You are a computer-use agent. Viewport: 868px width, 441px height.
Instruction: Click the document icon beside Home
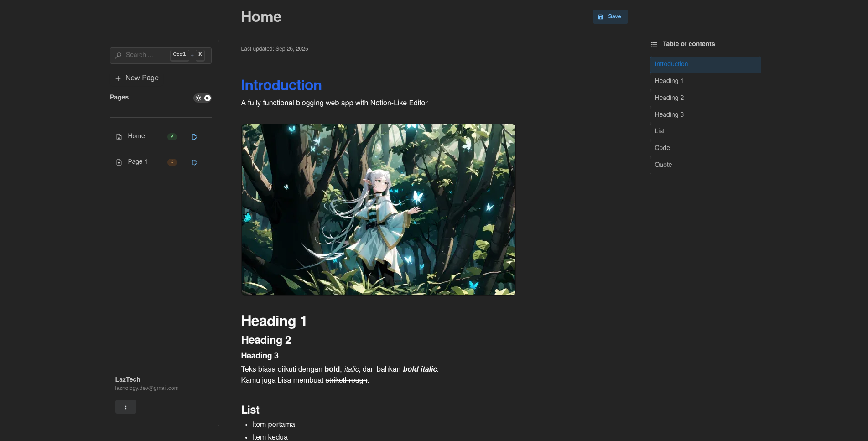pos(119,137)
